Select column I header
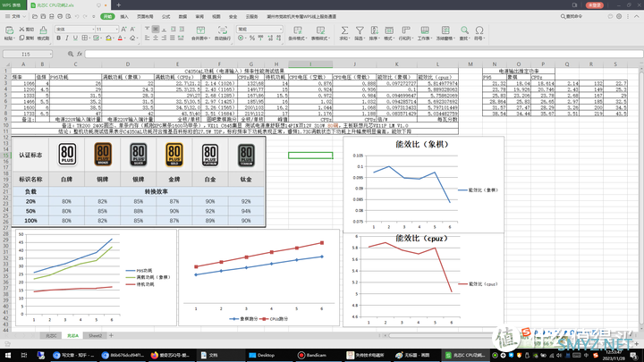This screenshot has width=644, height=362. 310,64
